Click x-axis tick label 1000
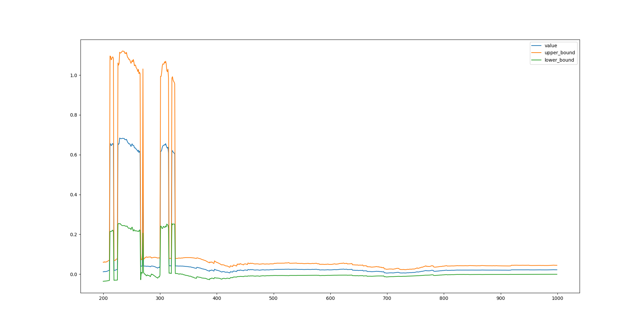The width and height of the screenshot is (644, 329). point(557,299)
